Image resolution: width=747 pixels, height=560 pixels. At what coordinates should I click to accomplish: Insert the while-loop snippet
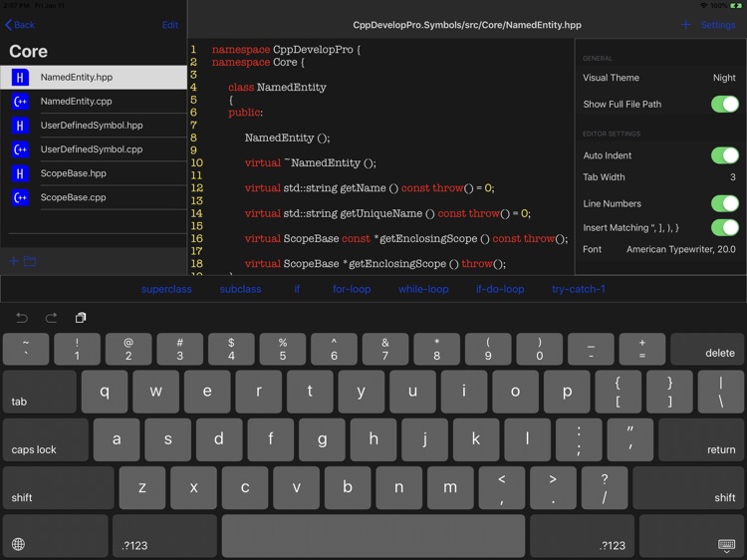coord(423,289)
